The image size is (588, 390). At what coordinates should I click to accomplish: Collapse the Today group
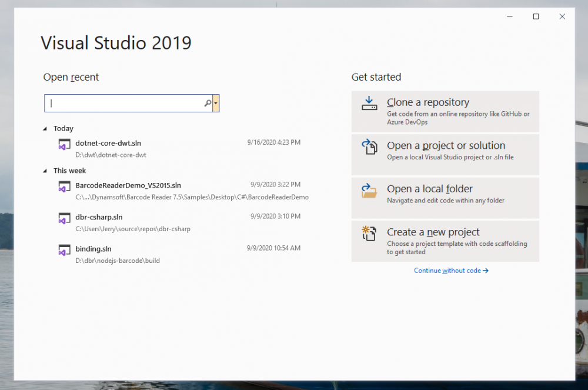pos(46,129)
